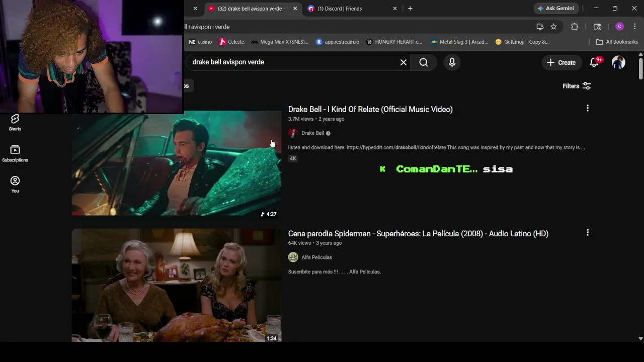Viewport: 644px width, 362px height.
Task: Open the You section in sidebar
Action: click(15, 185)
